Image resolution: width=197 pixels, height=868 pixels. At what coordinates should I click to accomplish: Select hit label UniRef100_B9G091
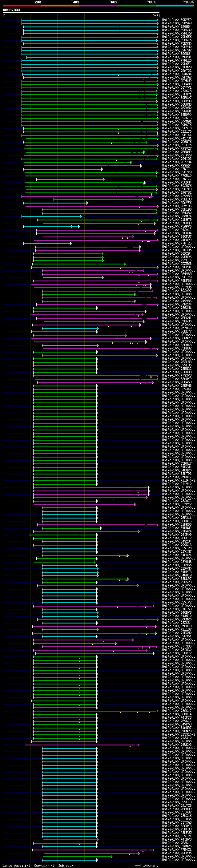coord(177,111)
